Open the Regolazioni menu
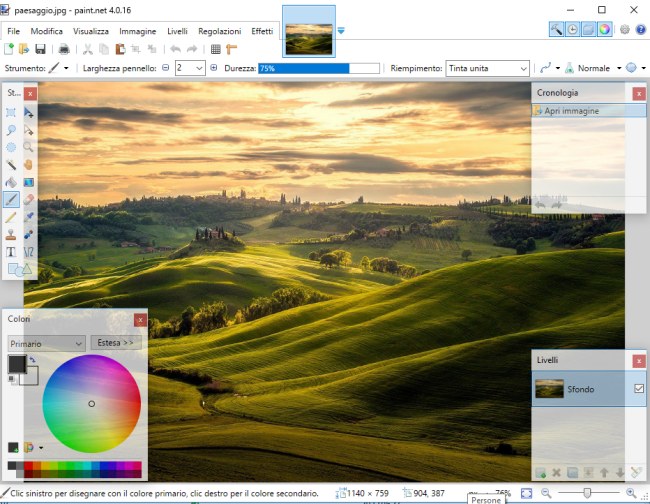The width and height of the screenshot is (650, 504). [x=220, y=32]
